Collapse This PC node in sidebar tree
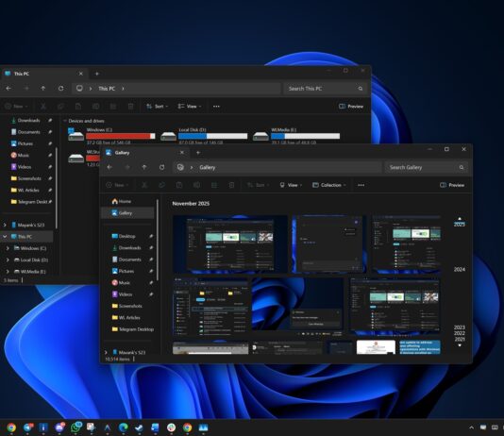 pyautogui.click(x=5, y=237)
